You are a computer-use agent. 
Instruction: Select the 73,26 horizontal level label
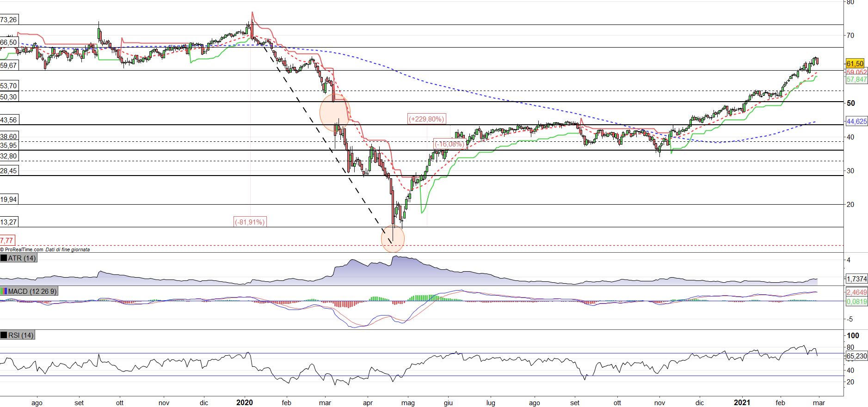[9, 20]
